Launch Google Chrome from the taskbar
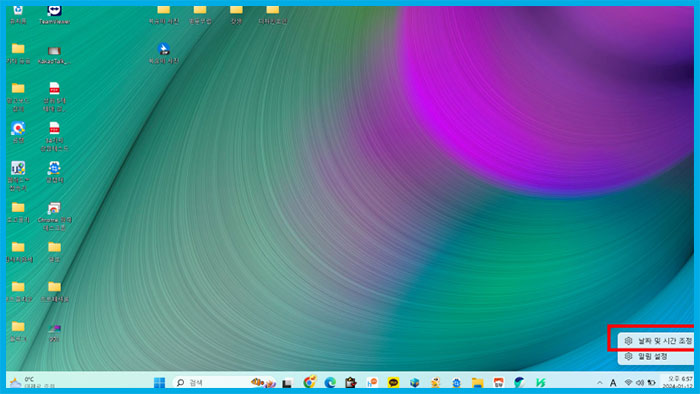 tap(309, 382)
